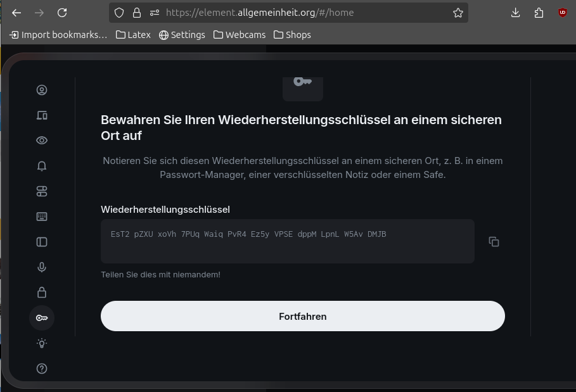The height and width of the screenshot is (392, 576).
Task: Open the Preferences toggles icon
Action: coord(42,191)
